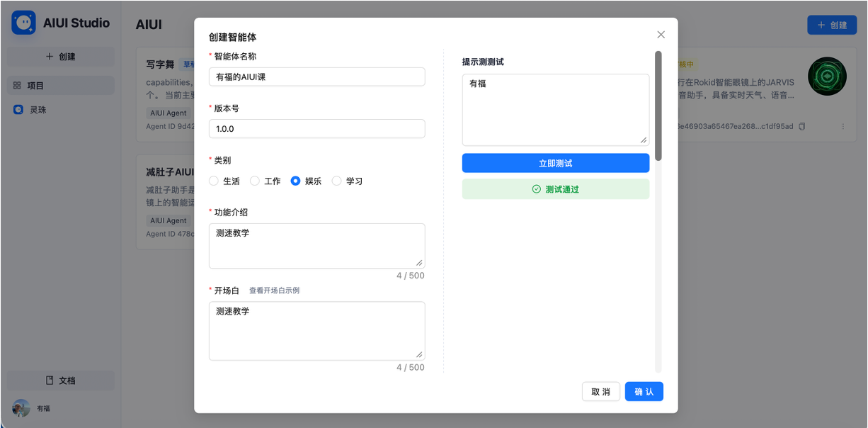Click the 立即测试 button

tap(556, 163)
